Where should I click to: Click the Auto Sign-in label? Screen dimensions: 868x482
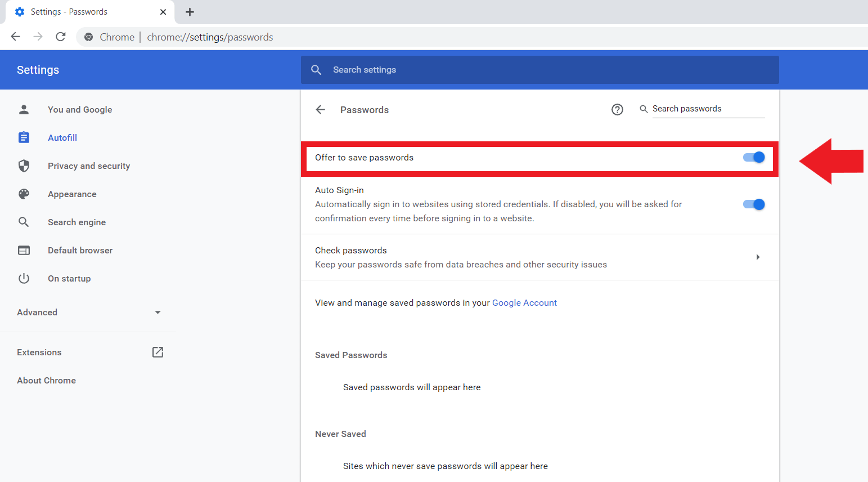339,190
